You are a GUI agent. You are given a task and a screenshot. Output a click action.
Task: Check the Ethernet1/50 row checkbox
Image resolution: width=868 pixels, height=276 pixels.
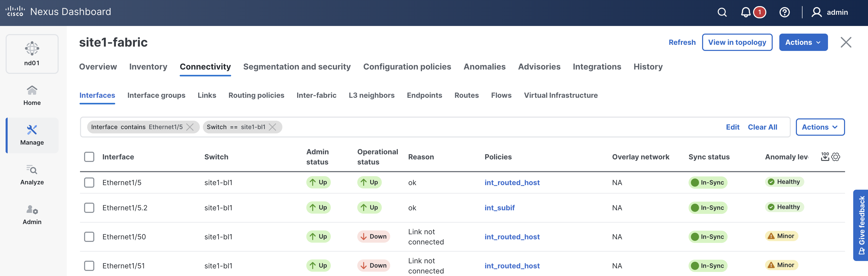point(89,237)
